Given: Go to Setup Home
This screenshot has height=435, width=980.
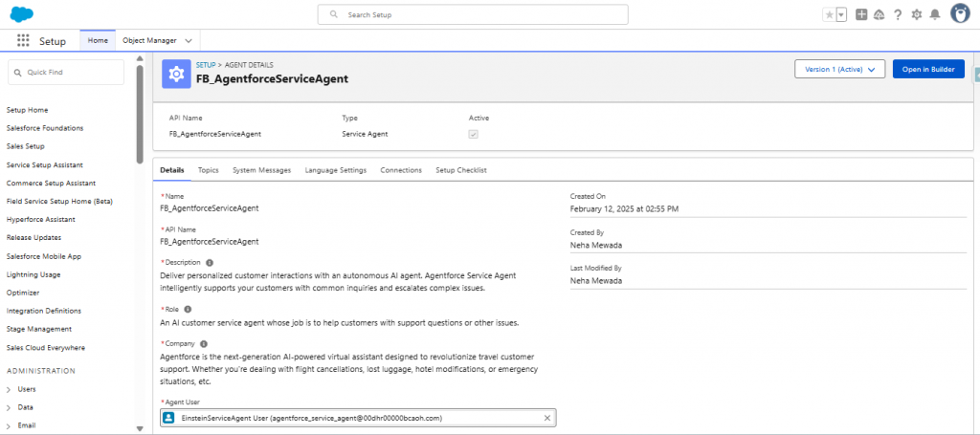Looking at the screenshot, I should point(27,110).
